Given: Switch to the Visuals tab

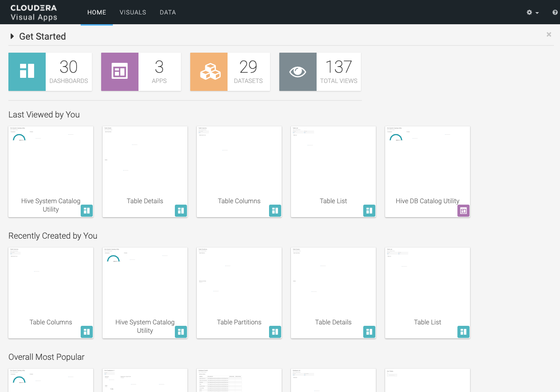Looking at the screenshot, I should click(133, 13).
